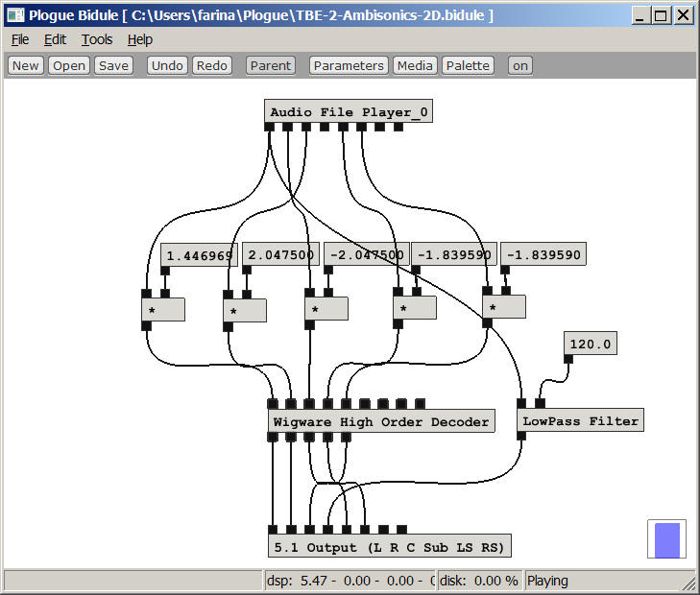700x595 pixels.
Task: Click the first output pin of Wigware Decoder
Action: tap(273, 437)
